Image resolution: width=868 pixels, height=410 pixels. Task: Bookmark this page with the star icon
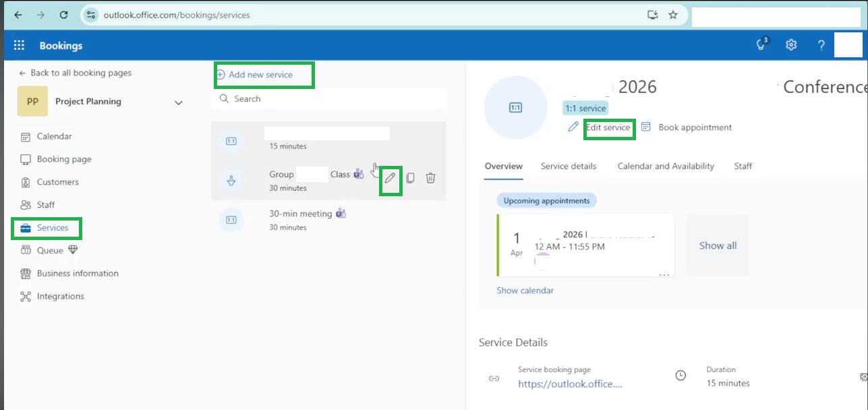click(672, 15)
